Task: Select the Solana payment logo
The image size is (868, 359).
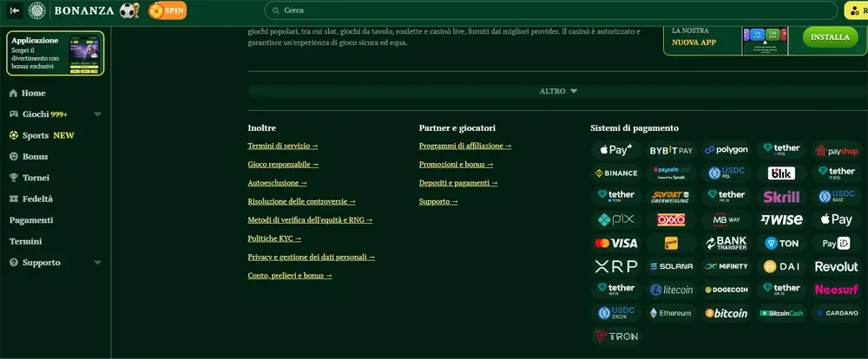Action: [671, 266]
